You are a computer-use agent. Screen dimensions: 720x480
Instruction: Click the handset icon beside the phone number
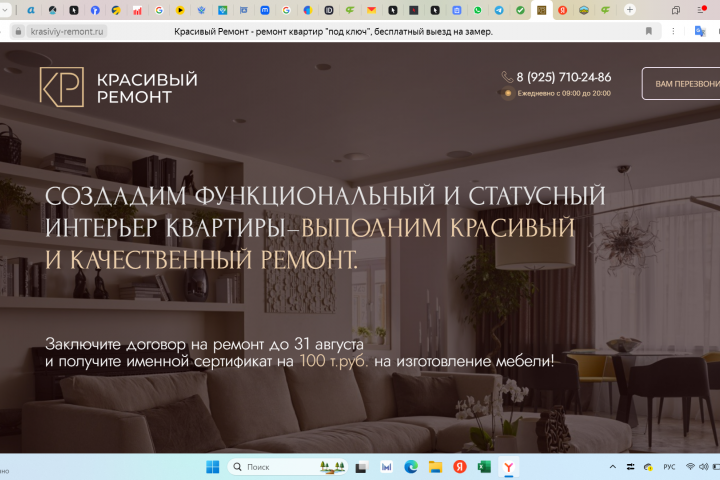(x=507, y=77)
